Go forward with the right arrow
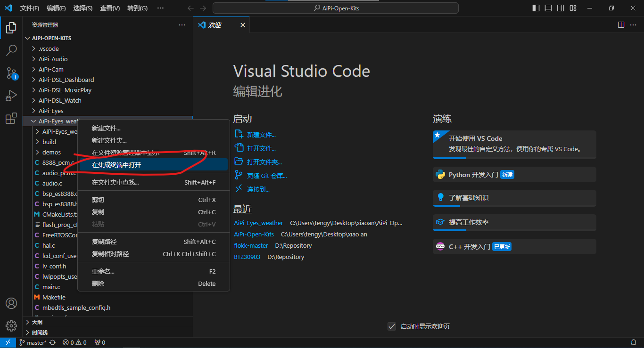This screenshot has width=644, height=348. 203,8
